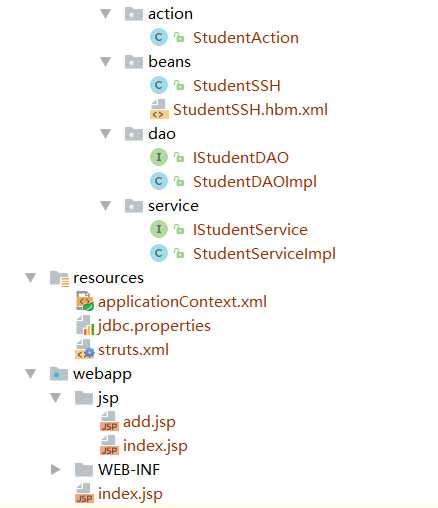The height and width of the screenshot is (508, 438).
Task: Collapse the webapp folder tree
Action: click(x=31, y=374)
